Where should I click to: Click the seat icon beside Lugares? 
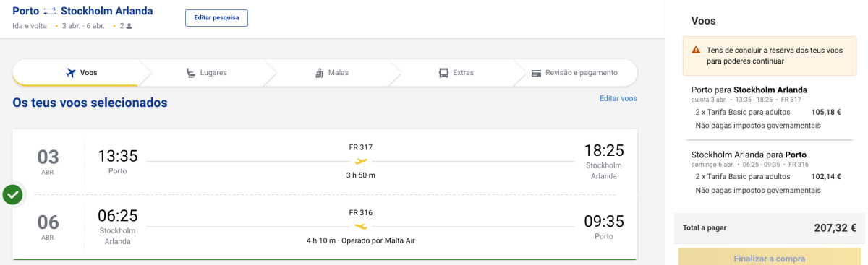coord(191,73)
